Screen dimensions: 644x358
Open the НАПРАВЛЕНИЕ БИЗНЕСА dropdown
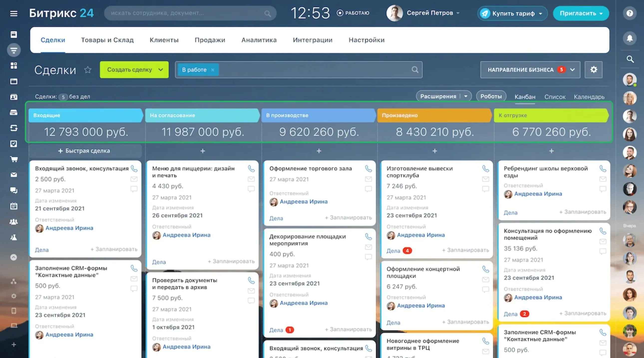530,69
